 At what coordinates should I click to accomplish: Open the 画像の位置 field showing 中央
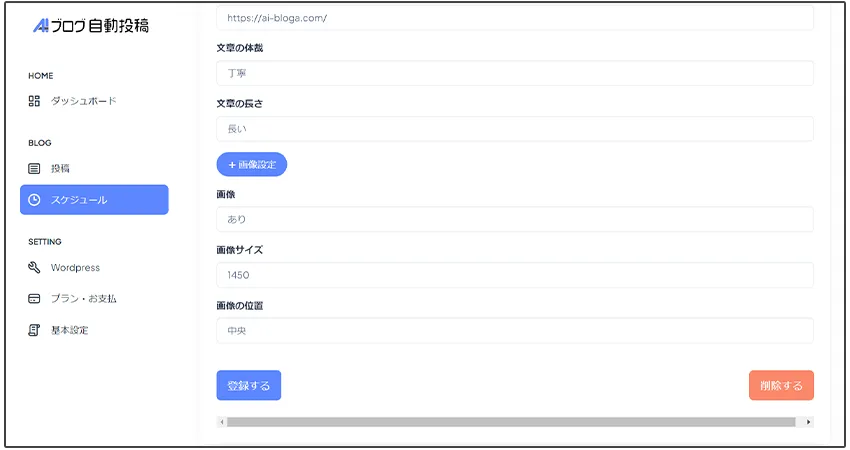click(x=514, y=331)
